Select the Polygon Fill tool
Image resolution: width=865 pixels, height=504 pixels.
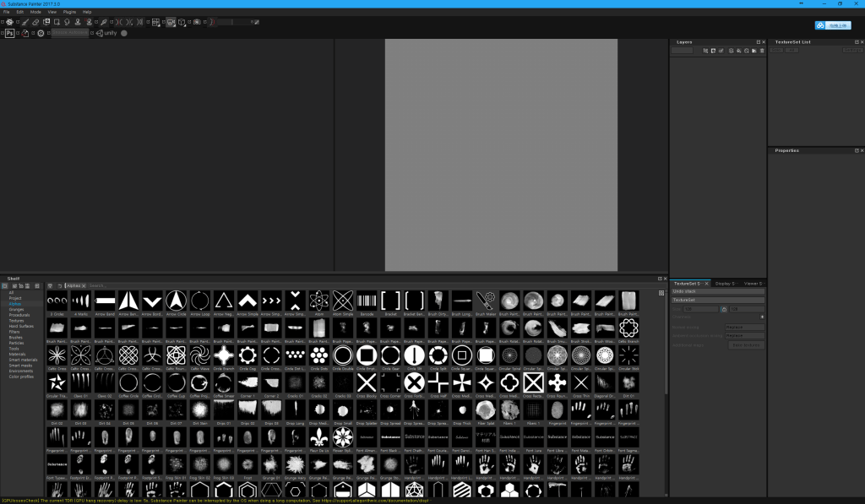55,22
